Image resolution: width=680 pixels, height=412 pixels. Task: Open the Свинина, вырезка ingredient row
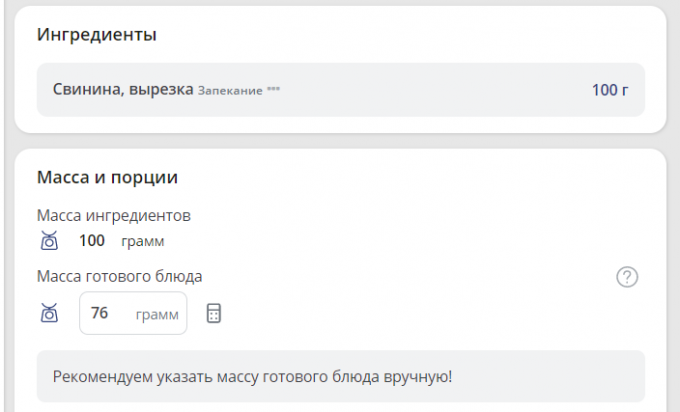(x=340, y=90)
